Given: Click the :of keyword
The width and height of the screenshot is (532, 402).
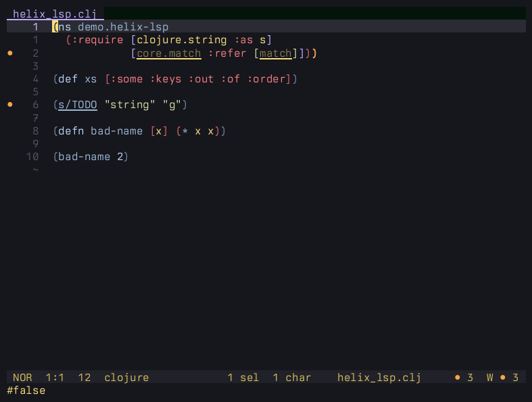Looking at the screenshot, I should (x=231, y=79).
